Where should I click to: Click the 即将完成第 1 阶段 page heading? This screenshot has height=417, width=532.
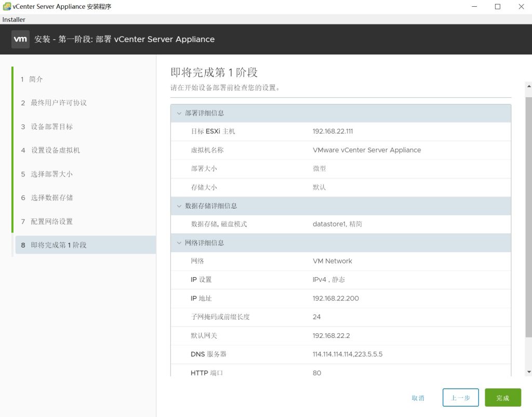point(214,72)
